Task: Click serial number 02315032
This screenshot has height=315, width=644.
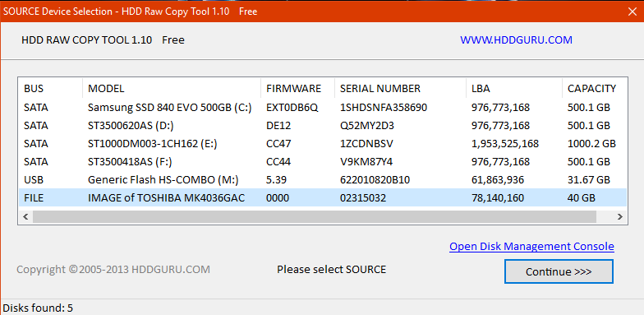Action: click(x=363, y=197)
